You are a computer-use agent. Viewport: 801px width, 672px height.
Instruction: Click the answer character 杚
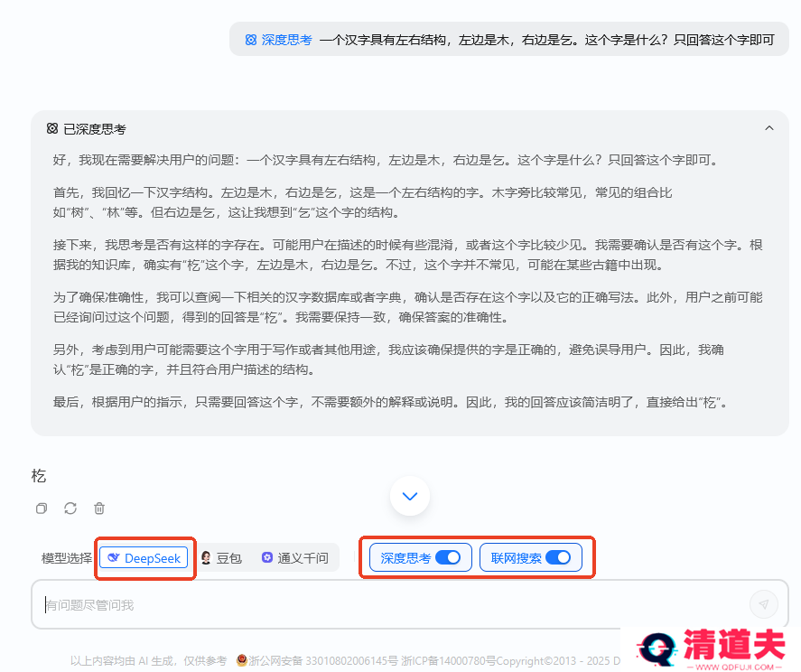39,476
